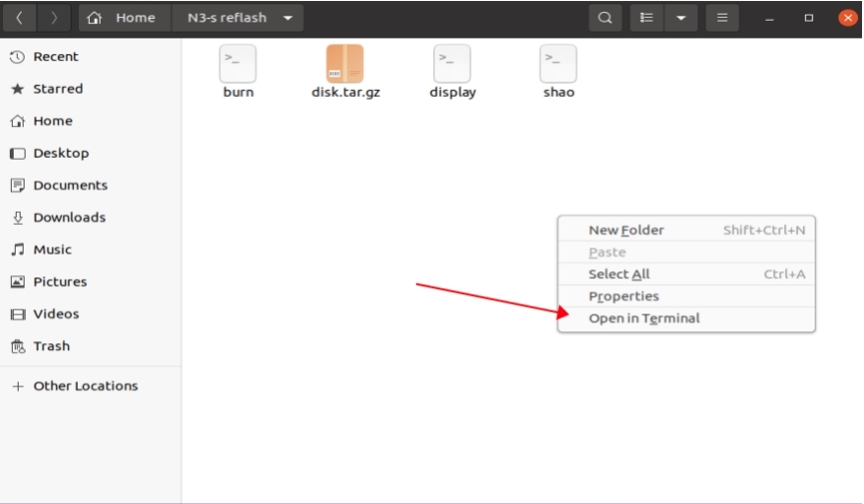Open Downloads in the sidebar
The image size is (864, 504).
point(69,217)
